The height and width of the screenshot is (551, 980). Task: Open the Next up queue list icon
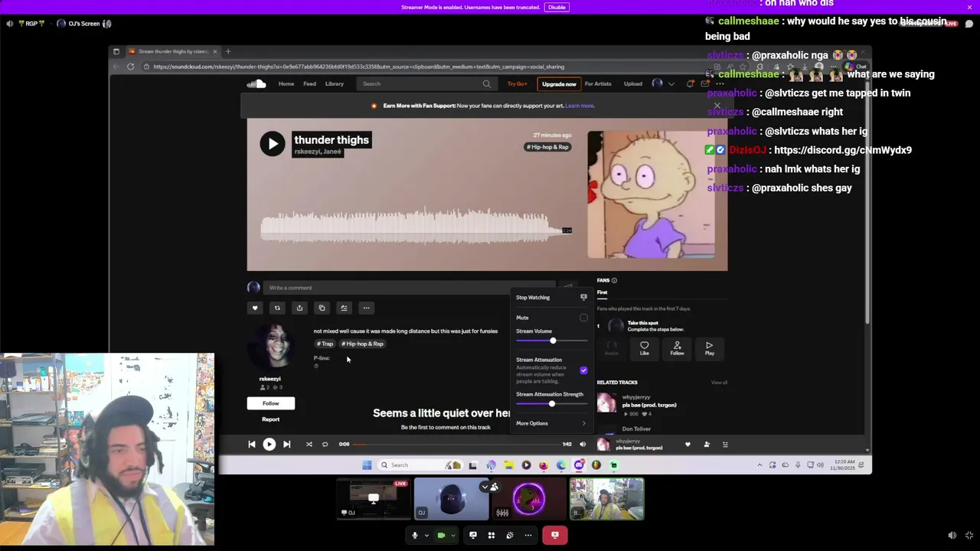[726, 445]
